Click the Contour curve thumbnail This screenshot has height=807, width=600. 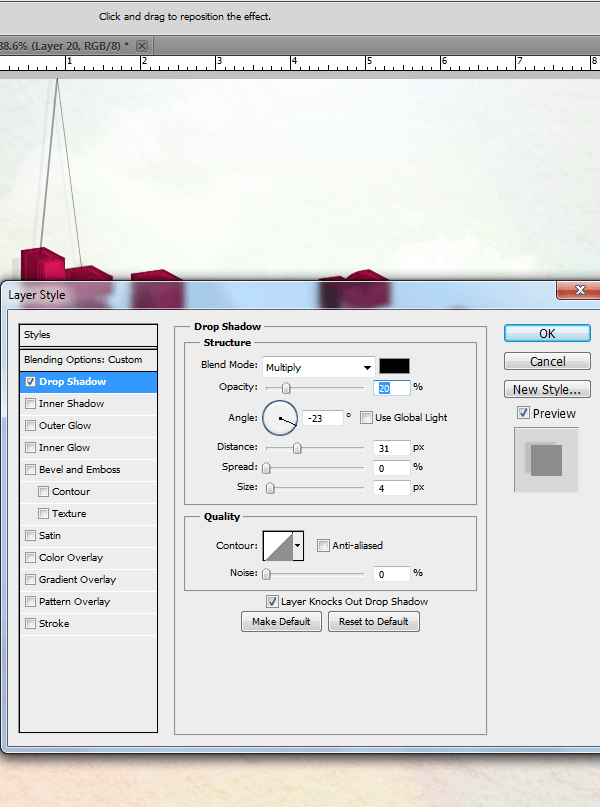(278, 546)
